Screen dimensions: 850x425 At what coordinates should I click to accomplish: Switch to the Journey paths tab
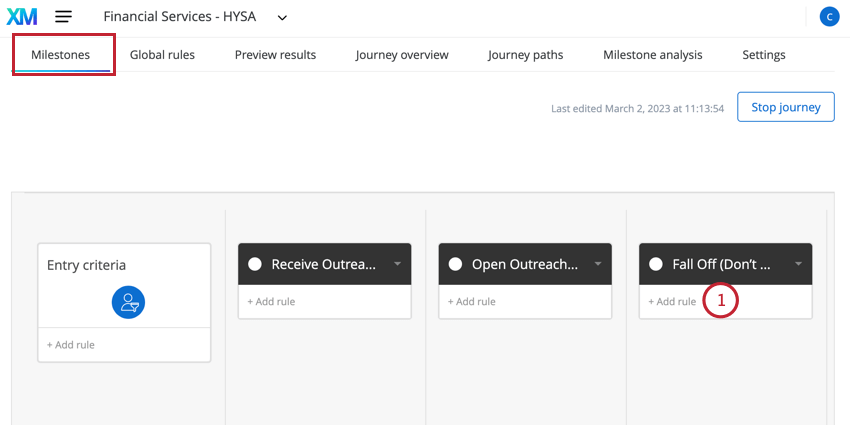[525, 55]
